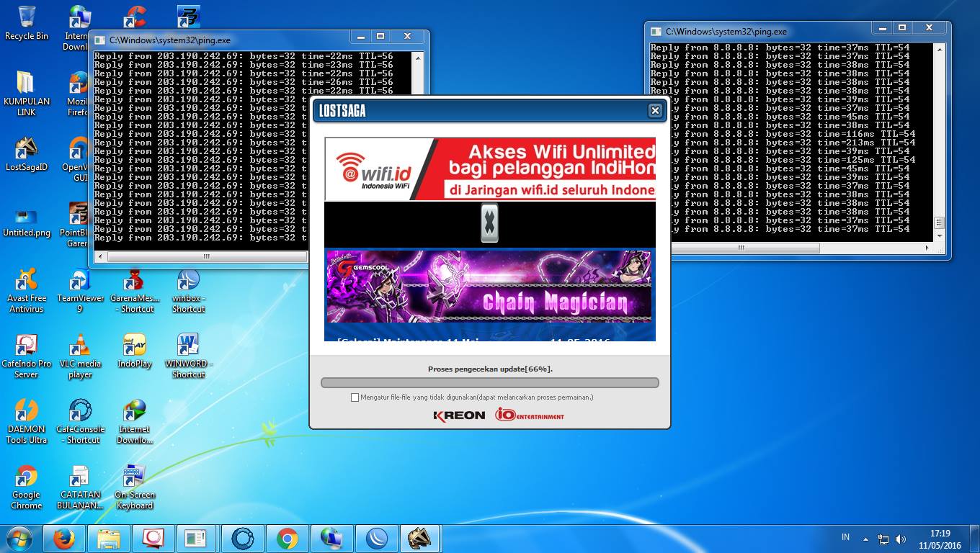980x553 pixels.
Task: Open Windows Explorer from the taskbar
Action: click(109, 539)
